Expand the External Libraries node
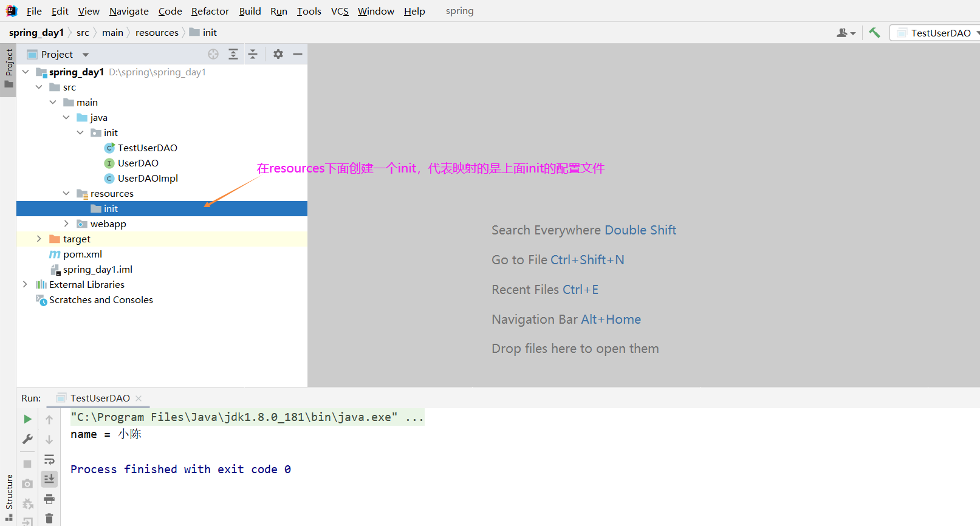The width and height of the screenshot is (980, 526). [25, 284]
